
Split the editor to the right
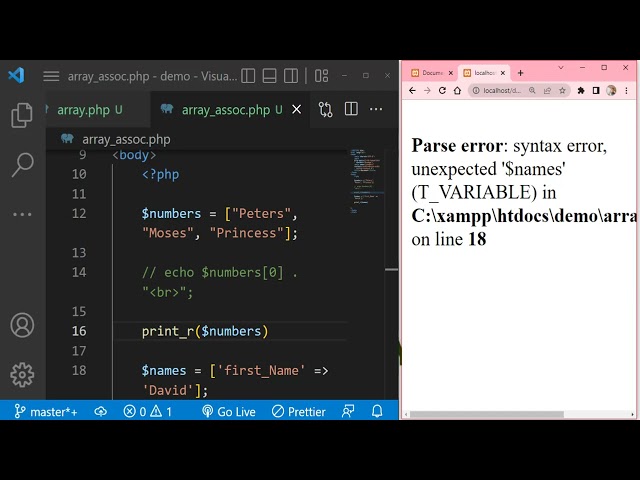[x=351, y=109]
